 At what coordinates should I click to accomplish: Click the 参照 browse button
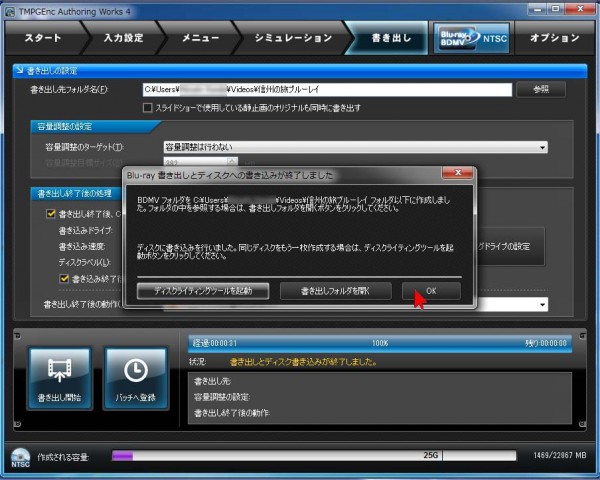pos(541,90)
